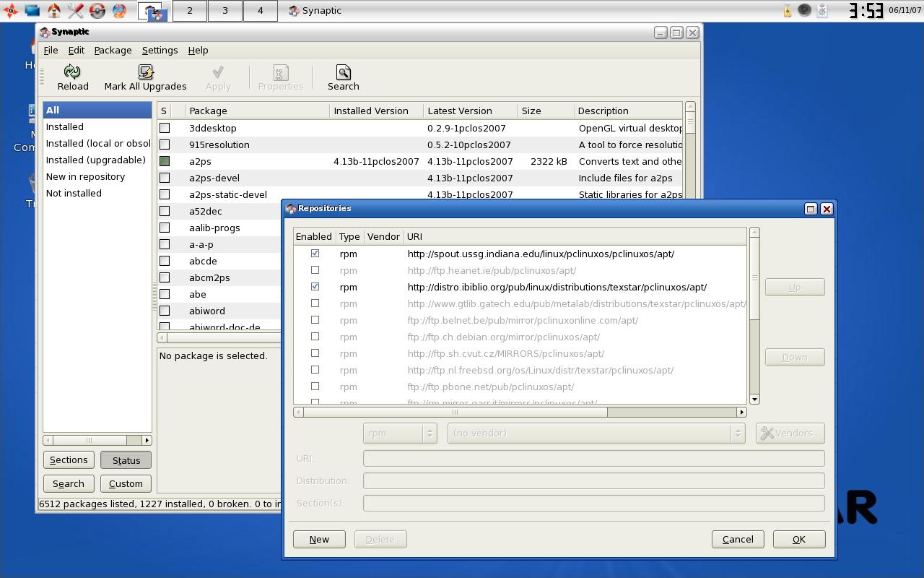924x578 pixels.
Task: Open the rpm type dropdown
Action: 400,433
